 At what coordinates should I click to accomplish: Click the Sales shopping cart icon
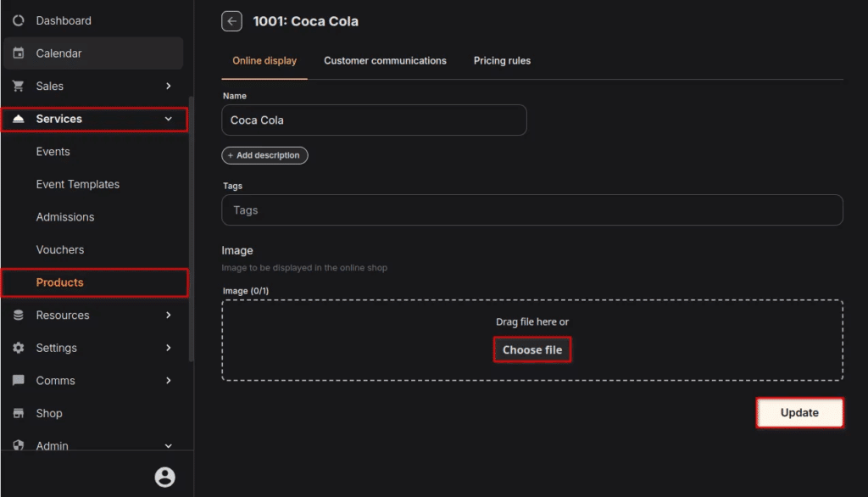click(x=19, y=86)
